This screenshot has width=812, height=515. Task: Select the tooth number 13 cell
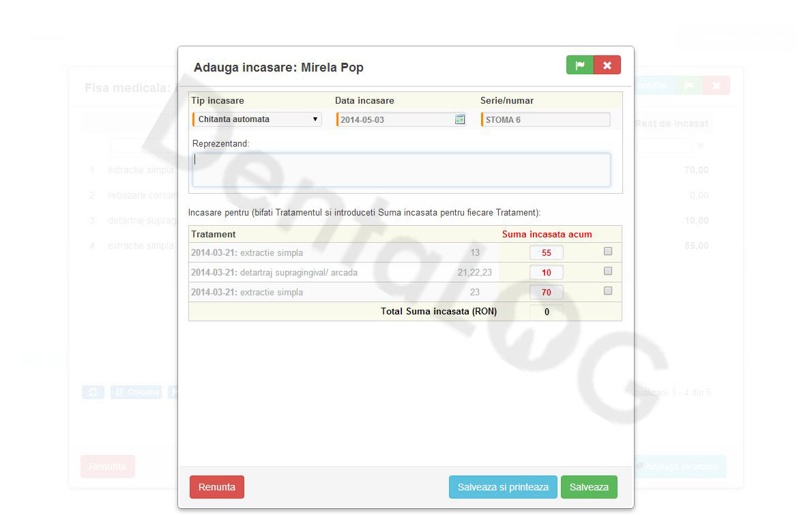pos(475,252)
